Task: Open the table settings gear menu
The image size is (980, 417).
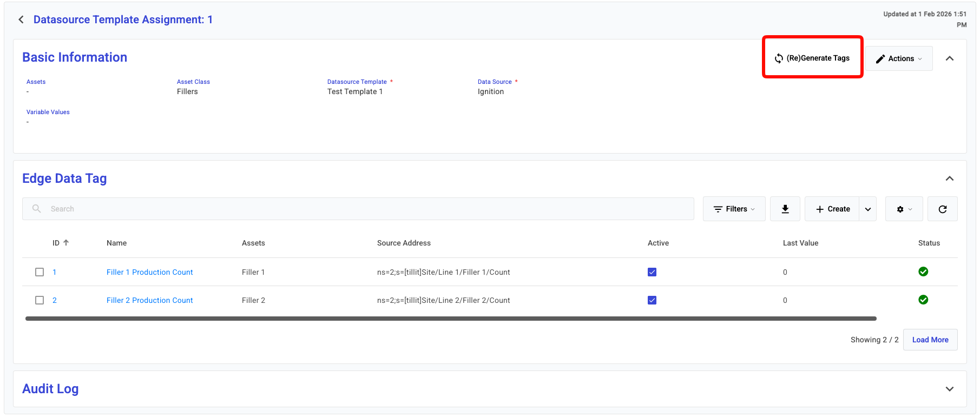Action: [904, 209]
